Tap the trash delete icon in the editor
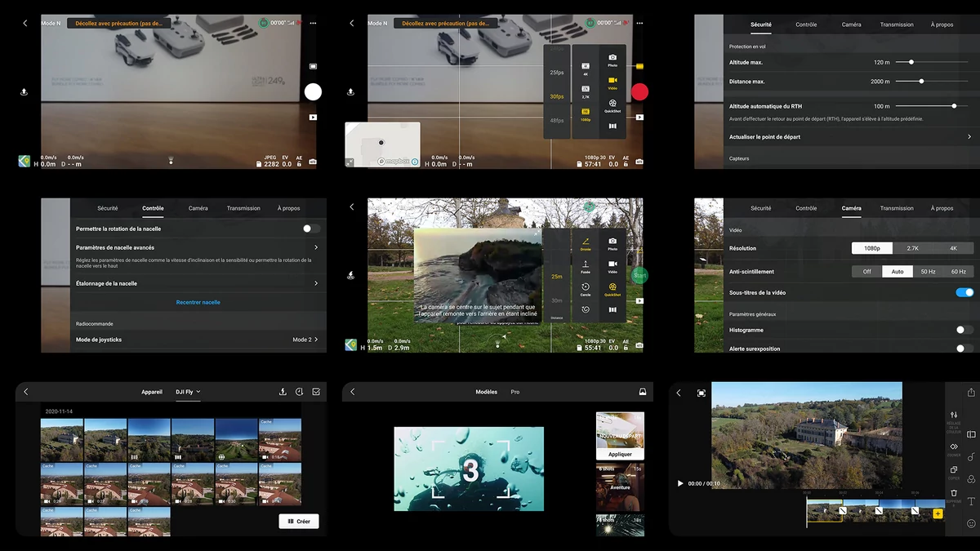 [x=954, y=493]
